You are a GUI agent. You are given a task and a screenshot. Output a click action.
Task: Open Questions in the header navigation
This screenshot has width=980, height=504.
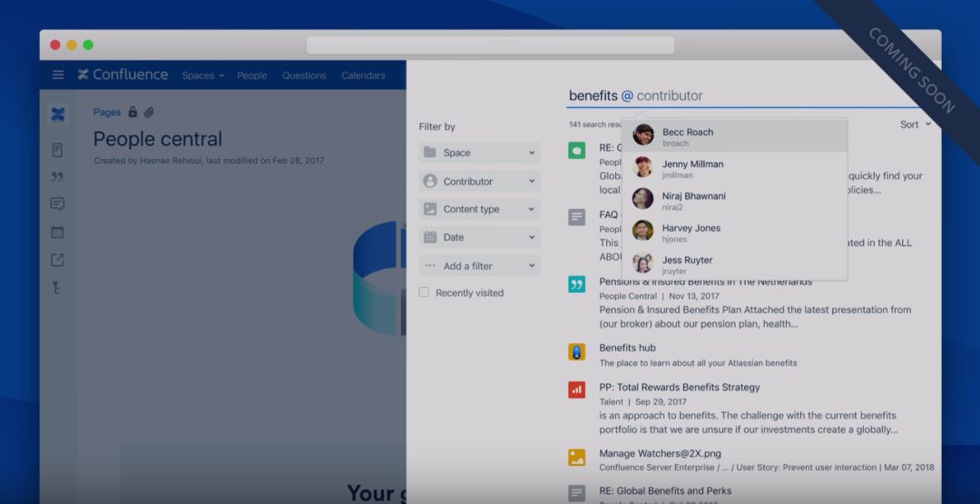tap(304, 75)
